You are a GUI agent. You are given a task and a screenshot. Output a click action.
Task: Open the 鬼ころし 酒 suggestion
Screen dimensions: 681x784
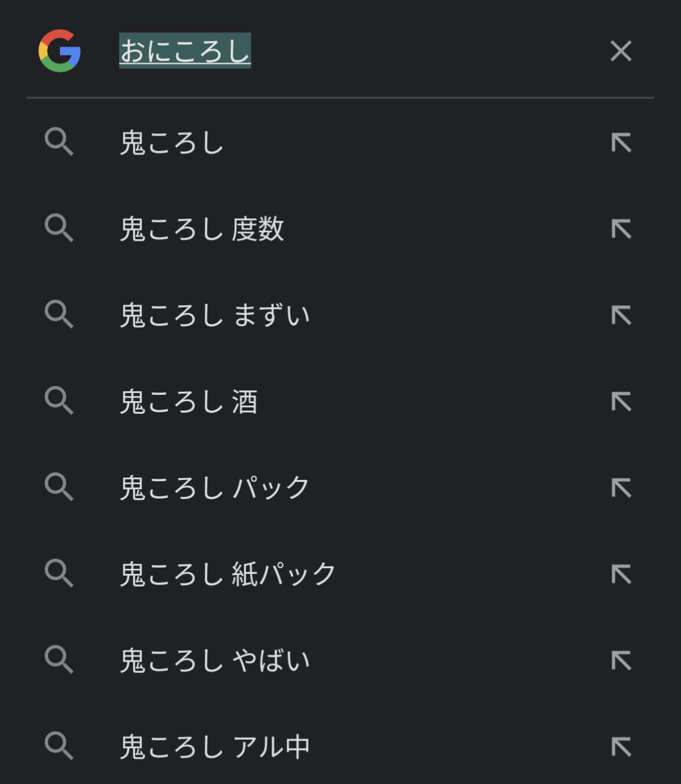tap(189, 402)
